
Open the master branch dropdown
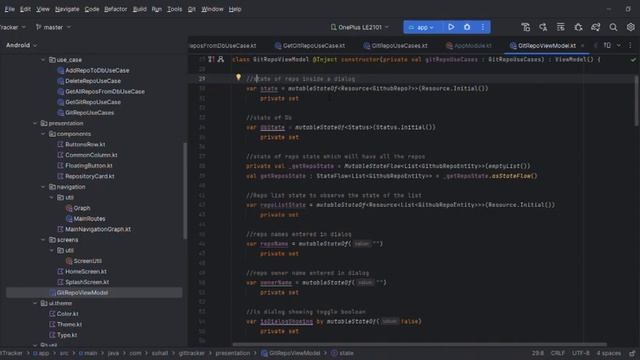point(53,27)
